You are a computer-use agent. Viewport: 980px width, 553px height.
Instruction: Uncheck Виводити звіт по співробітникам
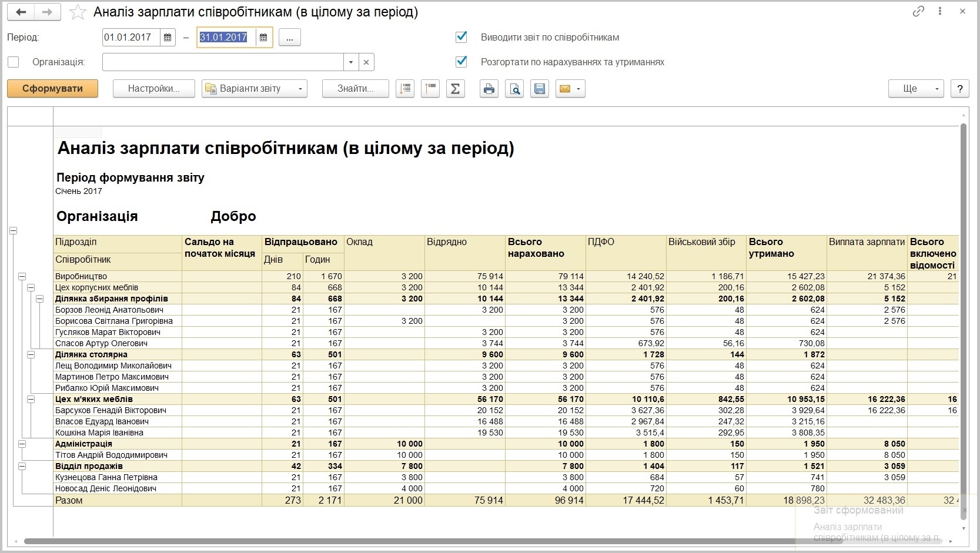(461, 37)
